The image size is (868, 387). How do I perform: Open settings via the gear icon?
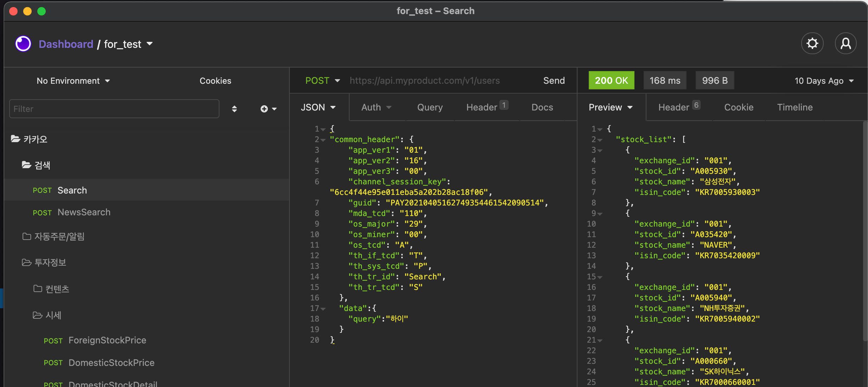tap(812, 44)
